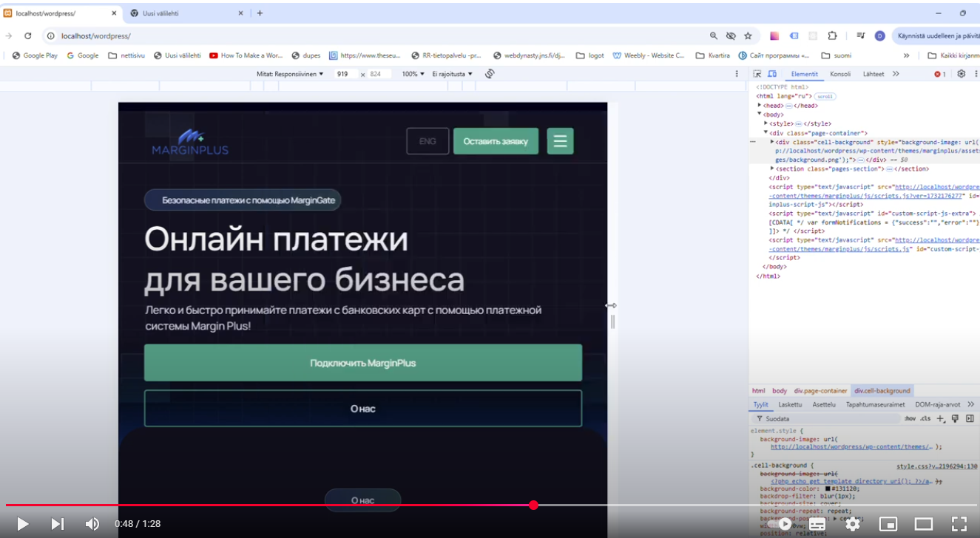The image size is (980, 538).
Task: Add new style rule plus icon
Action: click(941, 418)
